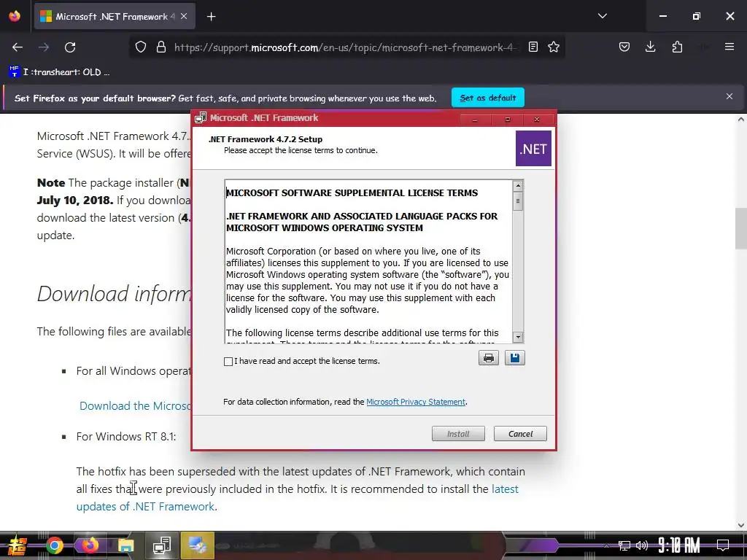Click the license text scrollbar thumb
The width and height of the screenshot is (747, 560).
[518, 201]
